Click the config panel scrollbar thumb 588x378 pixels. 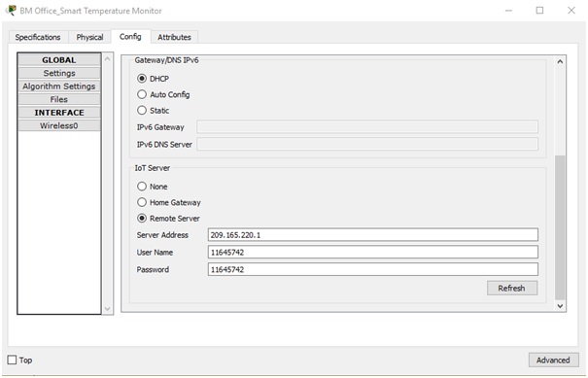[560, 227]
